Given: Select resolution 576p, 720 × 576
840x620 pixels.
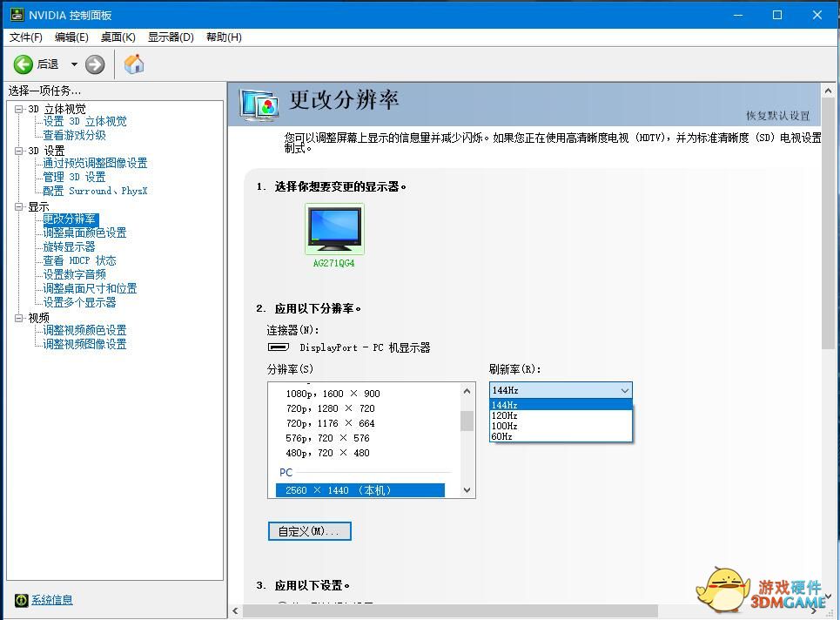Looking at the screenshot, I should (x=328, y=438).
